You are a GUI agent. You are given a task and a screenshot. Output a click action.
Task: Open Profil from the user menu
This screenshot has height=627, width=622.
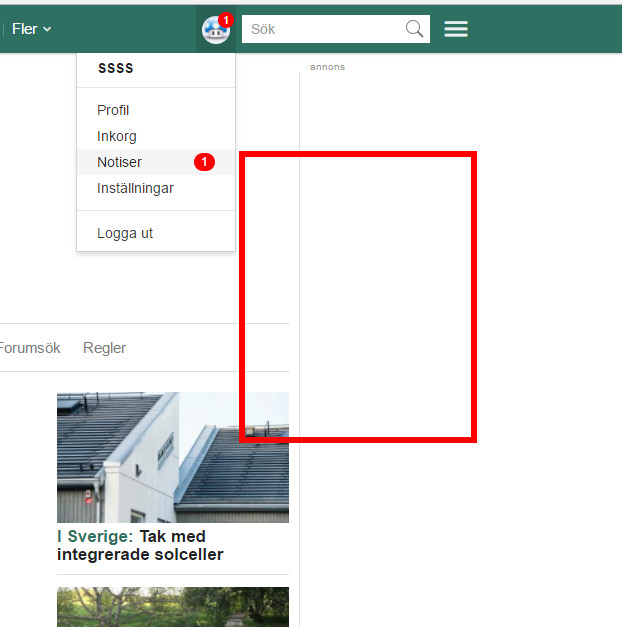tap(113, 110)
